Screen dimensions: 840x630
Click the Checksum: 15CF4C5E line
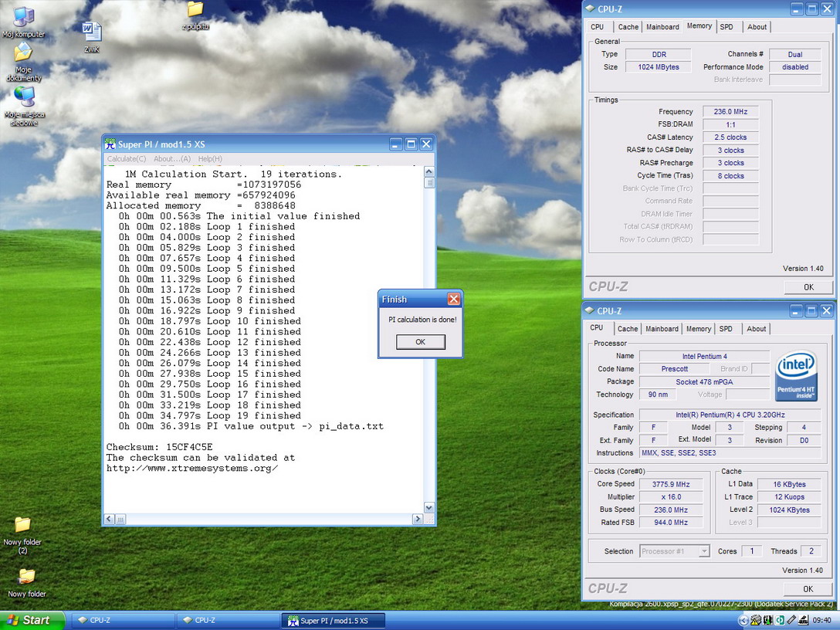(x=159, y=447)
